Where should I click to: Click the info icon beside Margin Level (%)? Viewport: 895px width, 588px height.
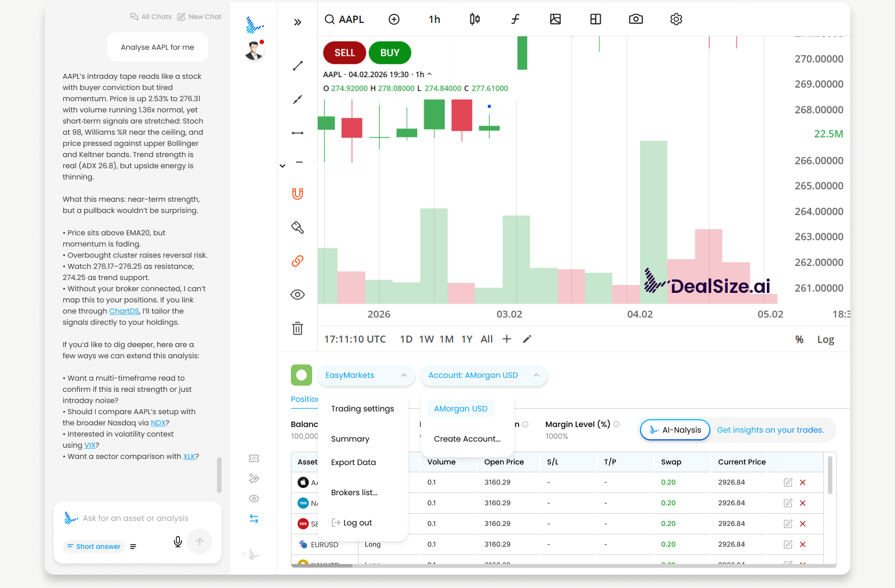tap(616, 424)
